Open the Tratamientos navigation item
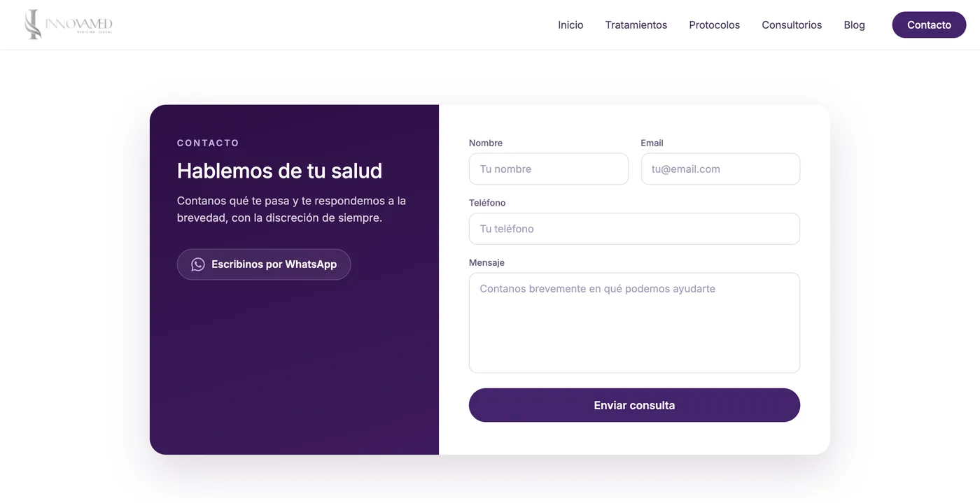 (x=636, y=25)
